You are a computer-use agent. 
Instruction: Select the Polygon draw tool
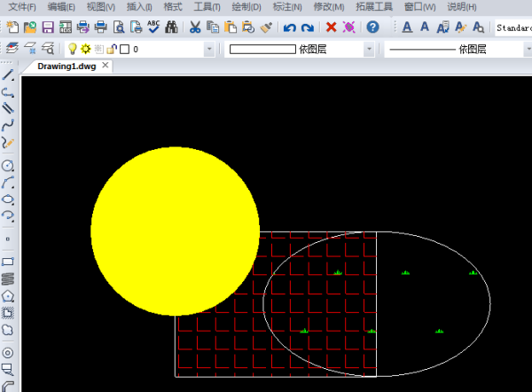[x=8, y=296]
